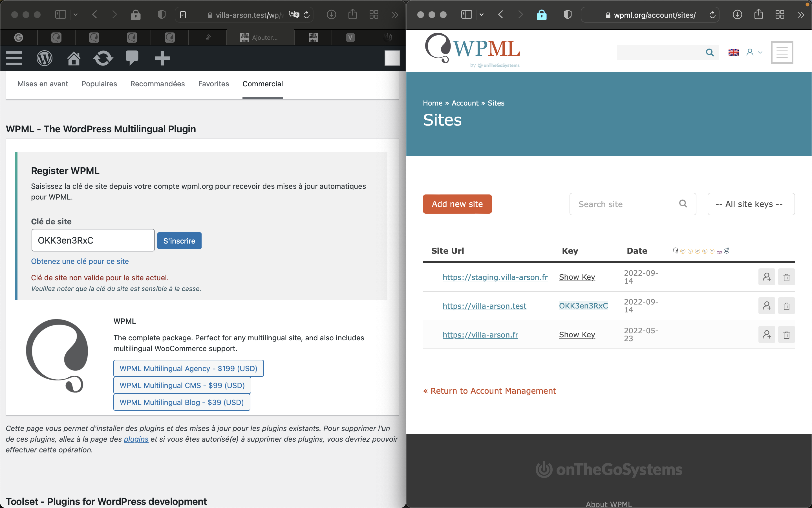812x508 pixels.
Task: Click the UK flag language icon
Action: point(734,52)
